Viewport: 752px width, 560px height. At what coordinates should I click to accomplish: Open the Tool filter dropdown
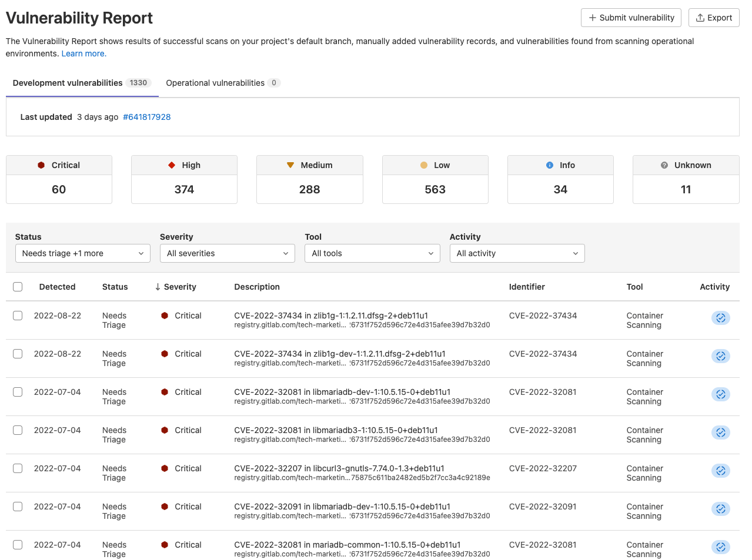click(x=372, y=253)
